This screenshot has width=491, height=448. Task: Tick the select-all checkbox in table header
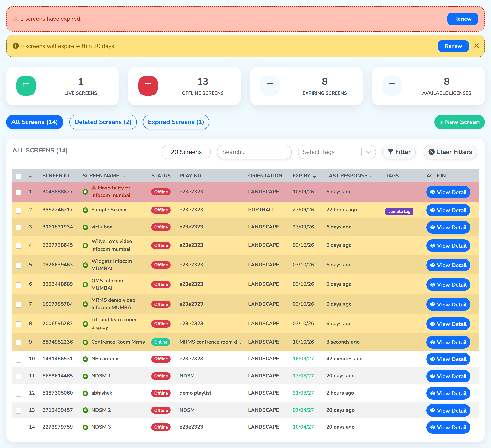point(19,176)
